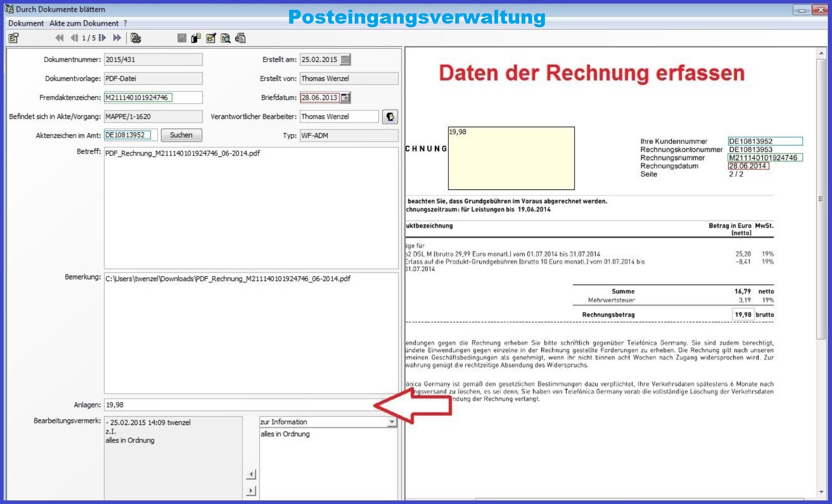Click the document magnifier preview icon
This screenshot has width=832, height=504.
click(225, 38)
